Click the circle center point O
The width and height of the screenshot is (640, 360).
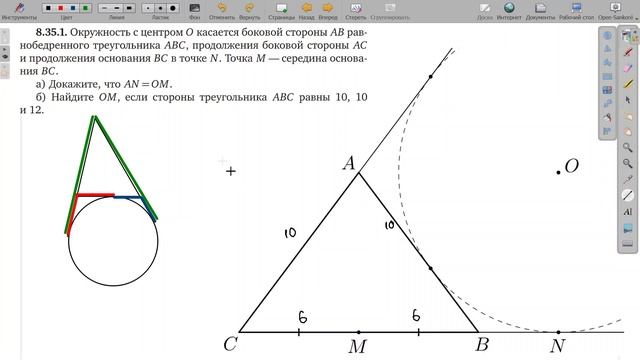[558, 173]
